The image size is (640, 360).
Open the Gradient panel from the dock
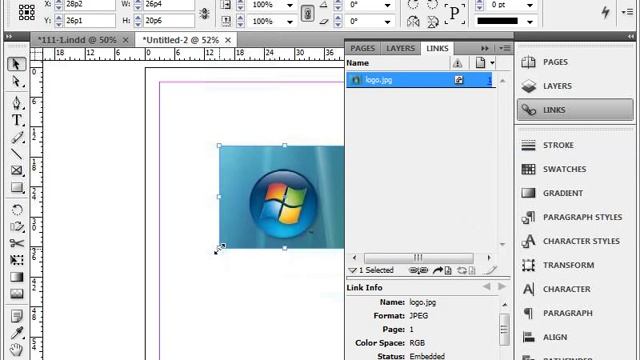[575, 193]
